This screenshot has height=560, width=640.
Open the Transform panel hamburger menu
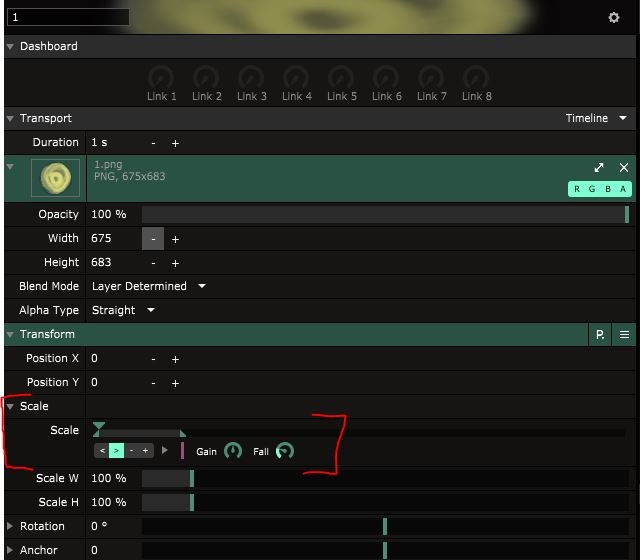[x=624, y=335]
